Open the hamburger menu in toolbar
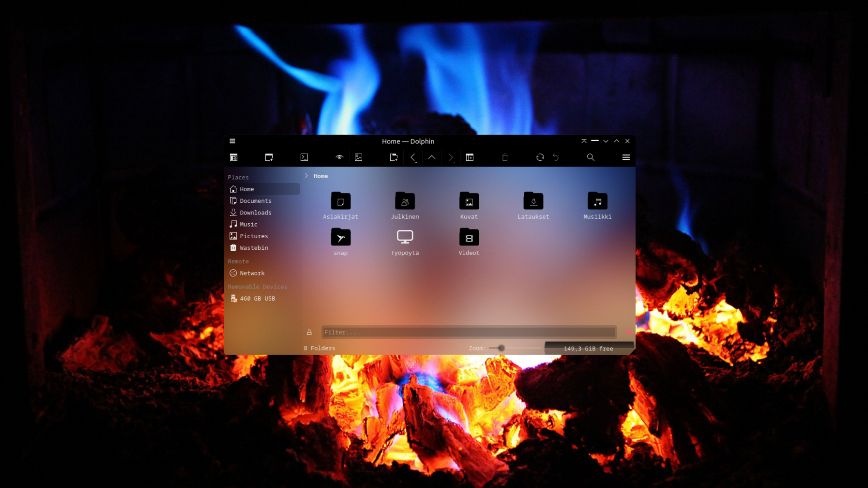 (x=626, y=158)
